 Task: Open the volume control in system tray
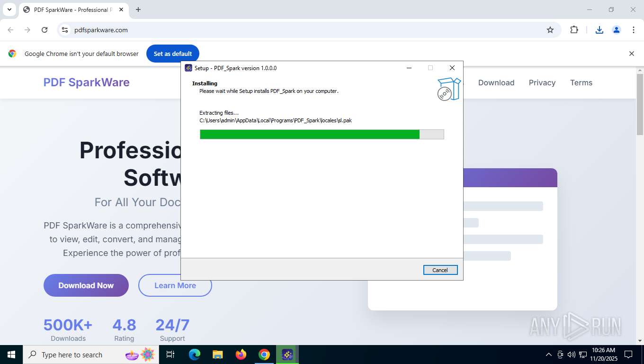click(571, 355)
